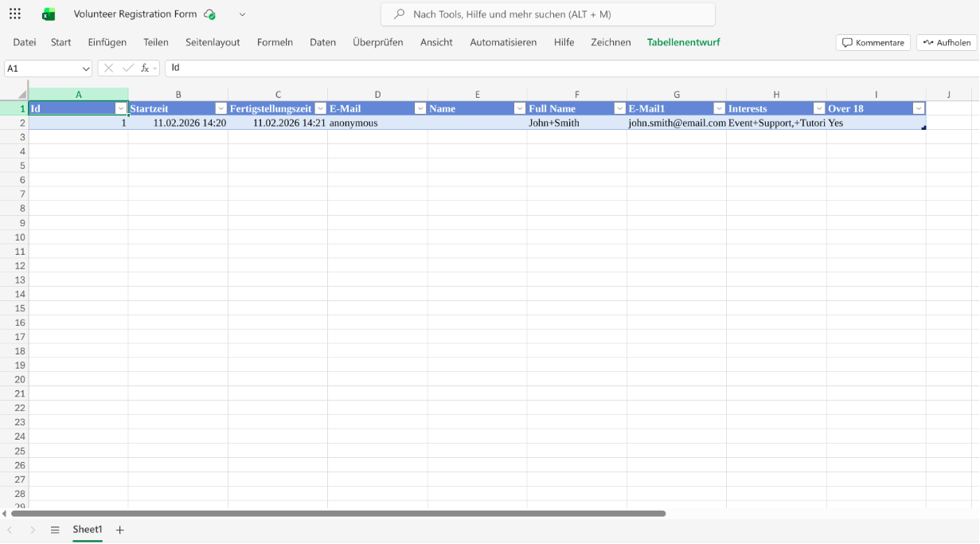Image resolution: width=980 pixels, height=544 pixels.
Task: Add a new sheet with the plus icon
Action: (119, 529)
